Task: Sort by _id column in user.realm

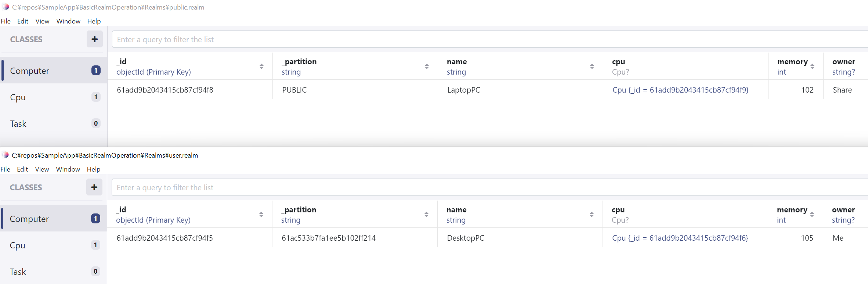Action: click(261, 215)
